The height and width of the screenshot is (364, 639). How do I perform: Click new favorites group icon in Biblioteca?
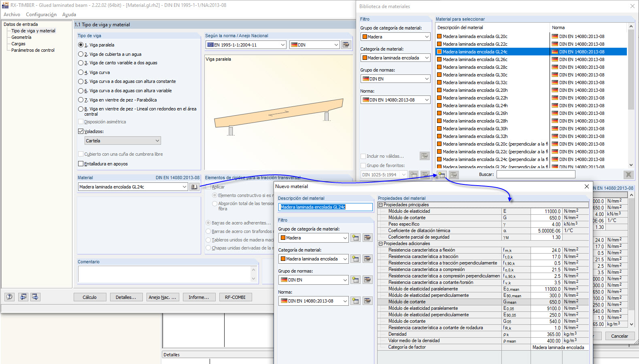413,175
